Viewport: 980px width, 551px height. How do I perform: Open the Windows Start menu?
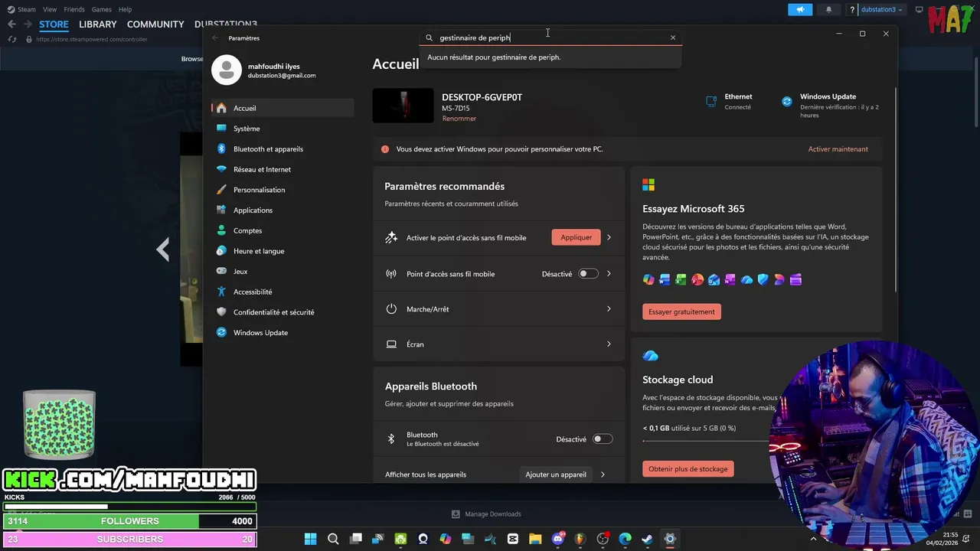pyautogui.click(x=310, y=539)
